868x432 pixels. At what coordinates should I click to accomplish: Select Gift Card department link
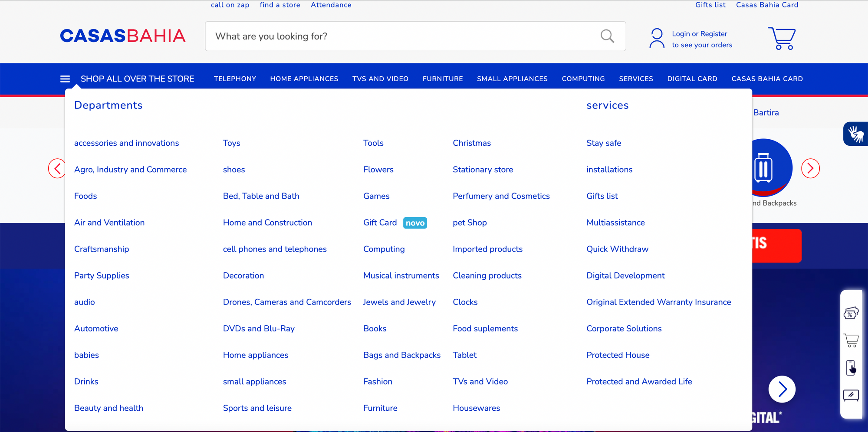380,223
